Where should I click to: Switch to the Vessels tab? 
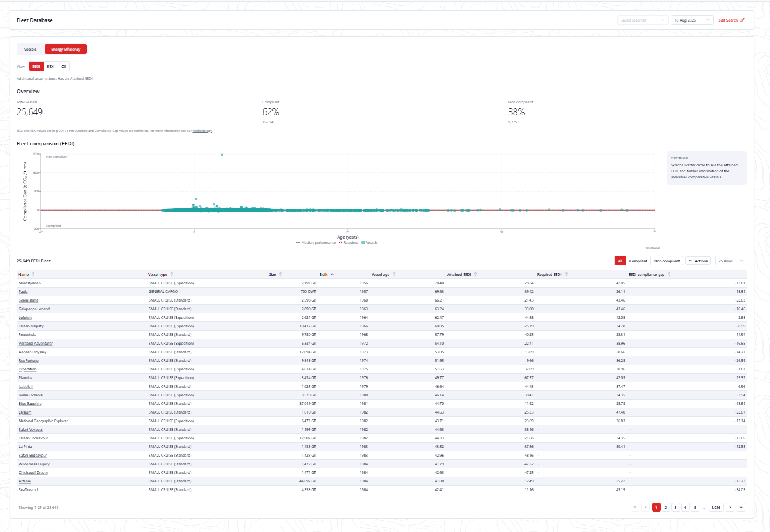click(30, 49)
